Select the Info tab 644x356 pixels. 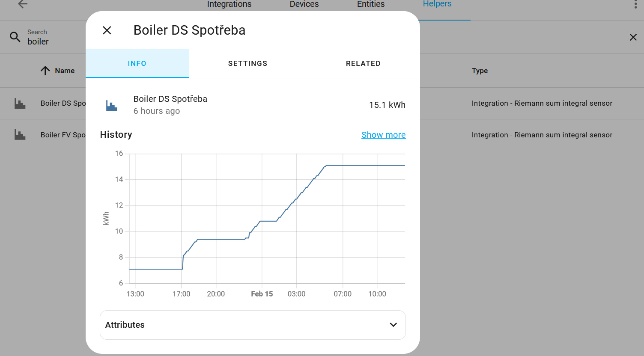coord(137,63)
